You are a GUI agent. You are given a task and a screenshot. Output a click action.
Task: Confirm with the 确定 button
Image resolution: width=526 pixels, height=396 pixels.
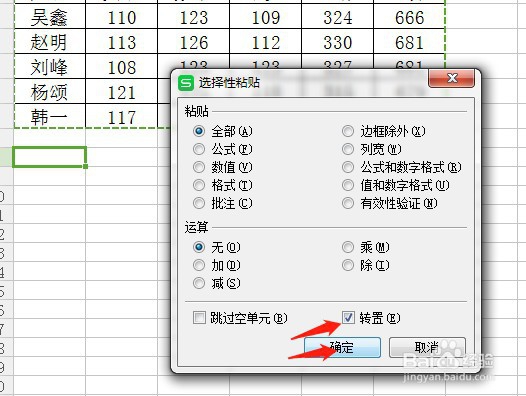tap(343, 347)
